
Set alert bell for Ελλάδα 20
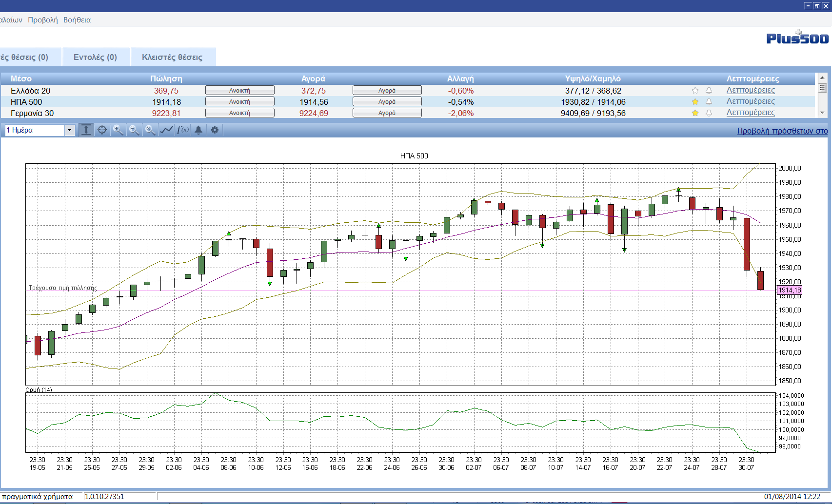click(709, 91)
